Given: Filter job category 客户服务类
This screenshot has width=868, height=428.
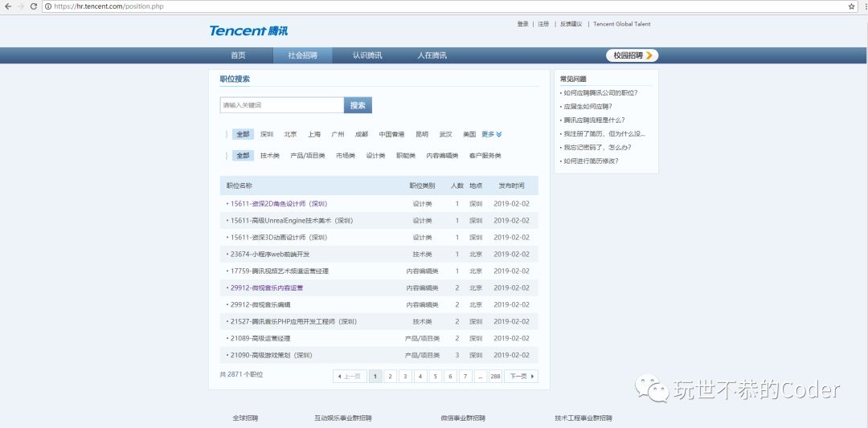Looking at the screenshot, I should 485,156.
